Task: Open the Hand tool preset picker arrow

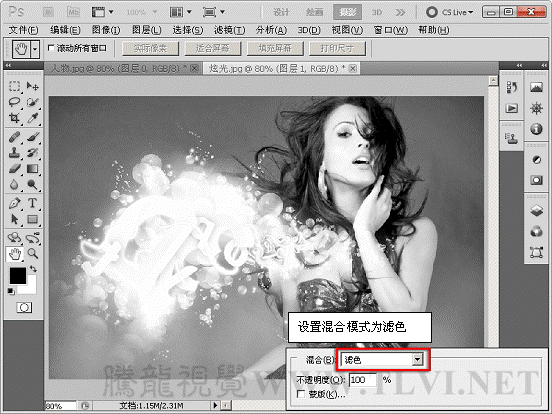Action: (x=35, y=49)
